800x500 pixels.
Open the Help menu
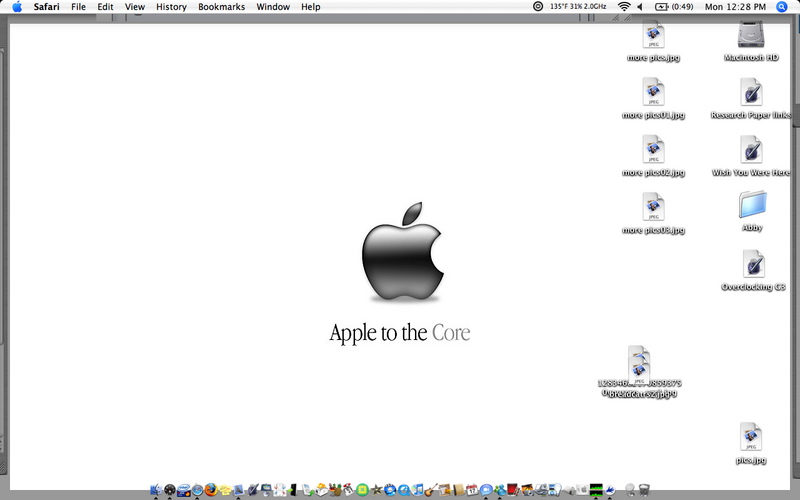coord(311,7)
